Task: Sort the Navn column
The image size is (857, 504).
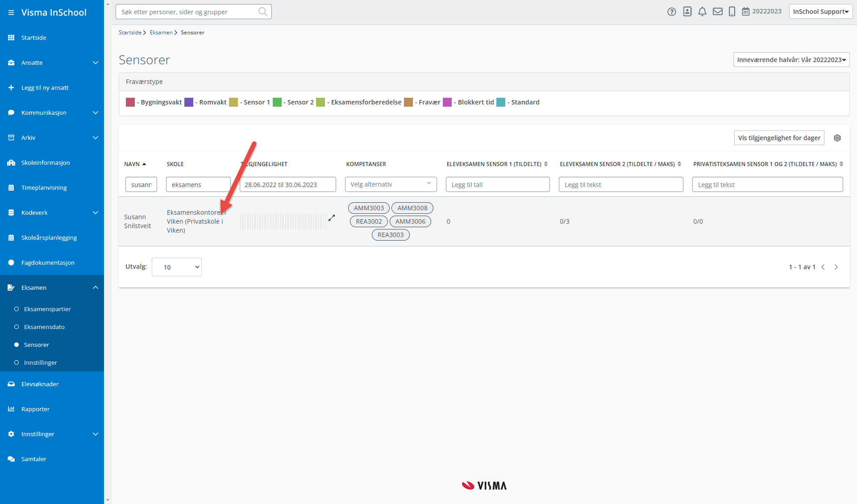Action: tap(135, 164)
